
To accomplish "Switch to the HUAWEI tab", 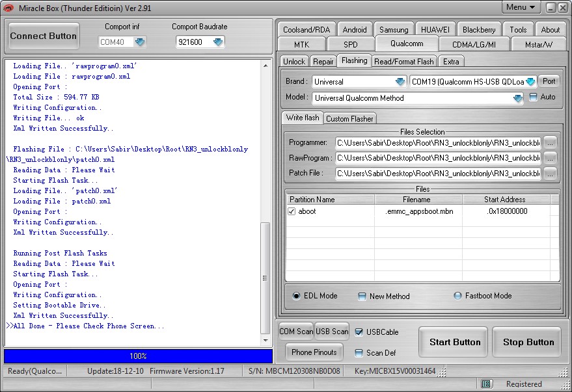I will tap(435, 30).
